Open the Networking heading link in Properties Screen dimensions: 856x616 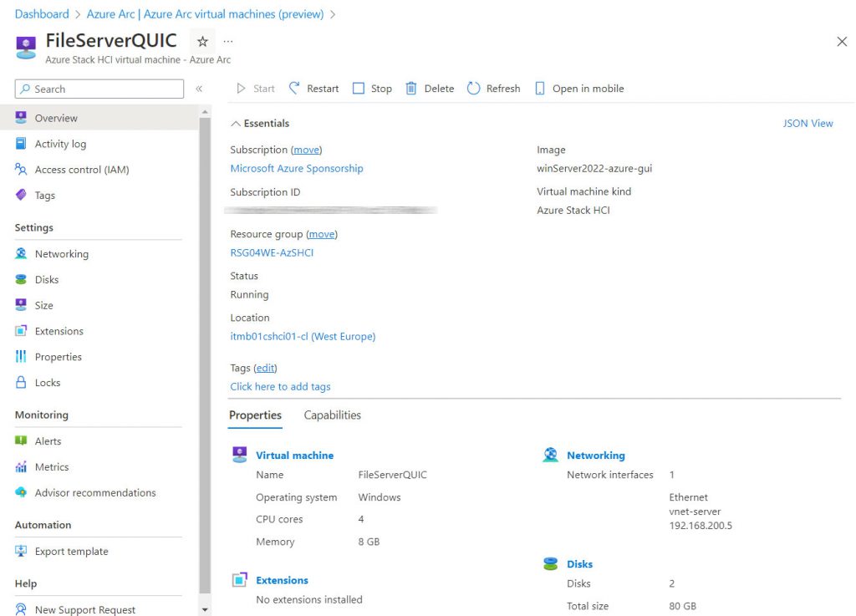click(x=595, y=455)
